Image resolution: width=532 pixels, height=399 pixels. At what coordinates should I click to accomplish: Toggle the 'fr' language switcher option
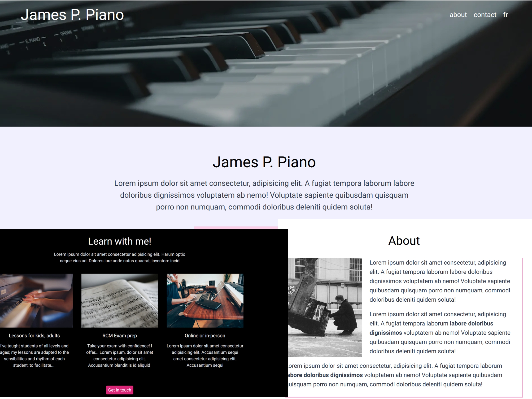tap(506, 14)
